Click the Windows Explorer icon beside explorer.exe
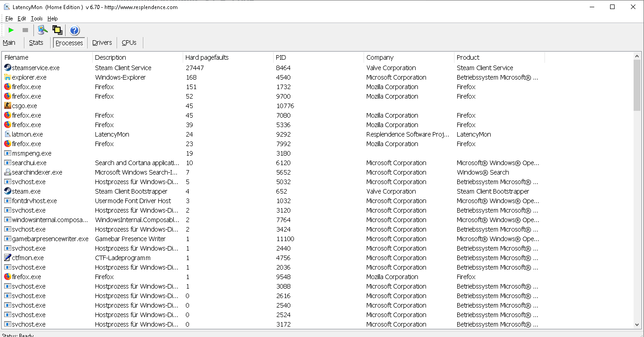 [7, 77]
